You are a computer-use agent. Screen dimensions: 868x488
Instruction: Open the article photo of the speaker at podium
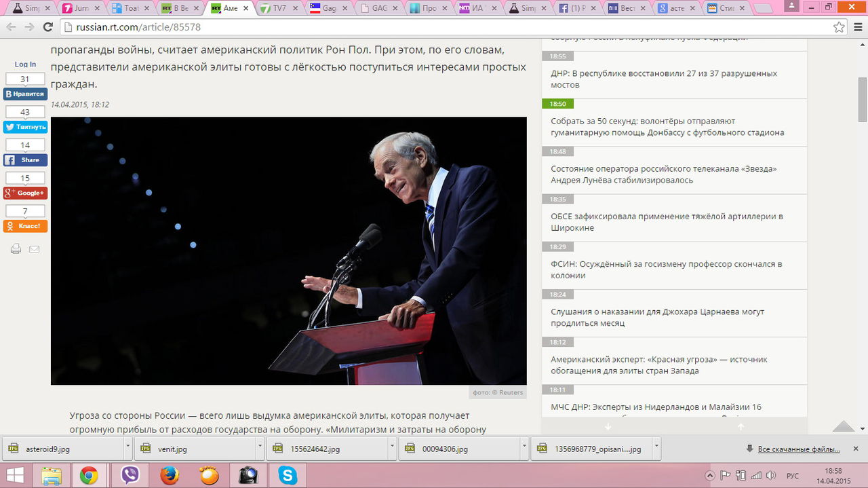click(x=289, y=250)
